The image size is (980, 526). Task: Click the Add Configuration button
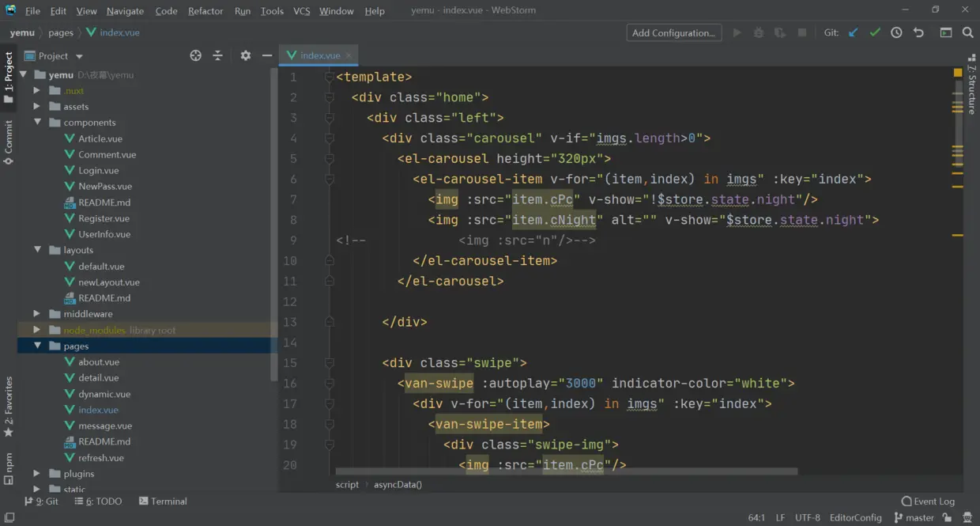pos(673,32)
